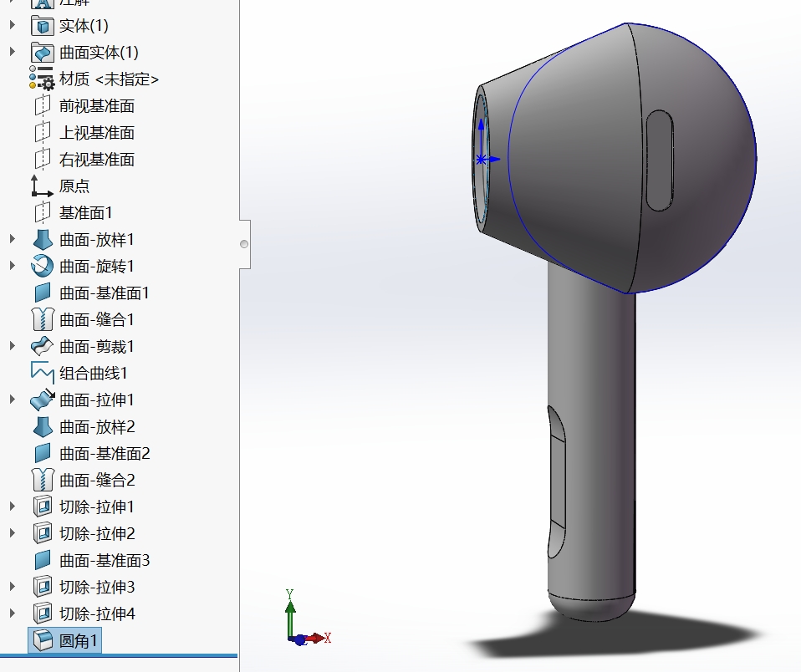Image resolution: width=801 pixels, height=672 pixels.
Task: Select the 切除-拉伸3 label
Action: point(97,587)
